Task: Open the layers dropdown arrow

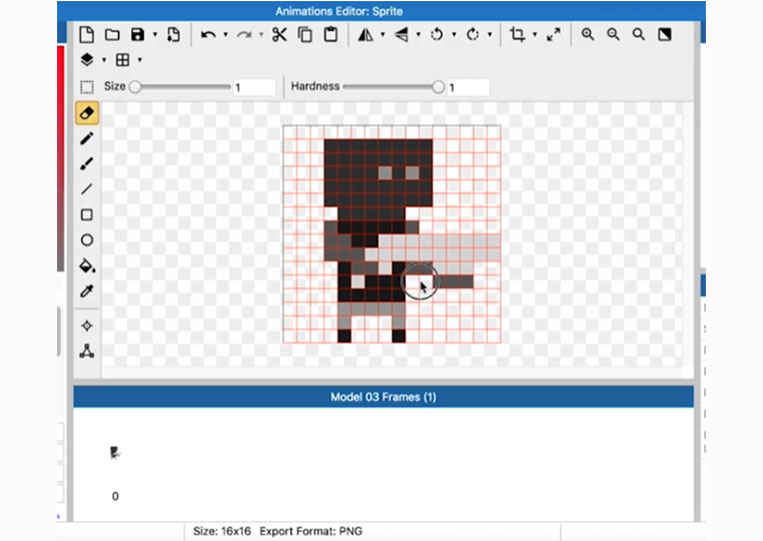Action: 104,60
